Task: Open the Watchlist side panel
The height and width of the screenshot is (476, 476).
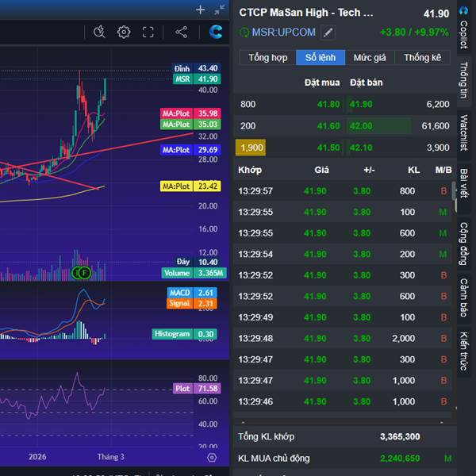Action: [463, 133]
